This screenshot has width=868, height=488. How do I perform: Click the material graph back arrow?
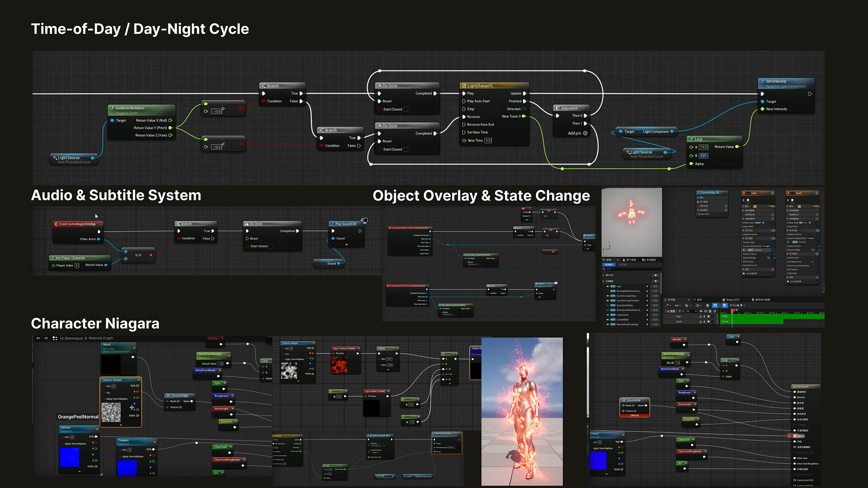[x=38, y=338]
